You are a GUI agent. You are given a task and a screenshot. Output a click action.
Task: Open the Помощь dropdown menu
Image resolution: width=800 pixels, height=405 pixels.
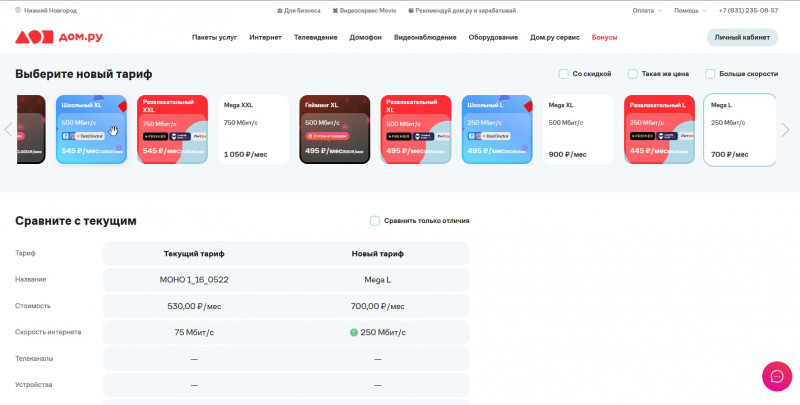[690, 10]
